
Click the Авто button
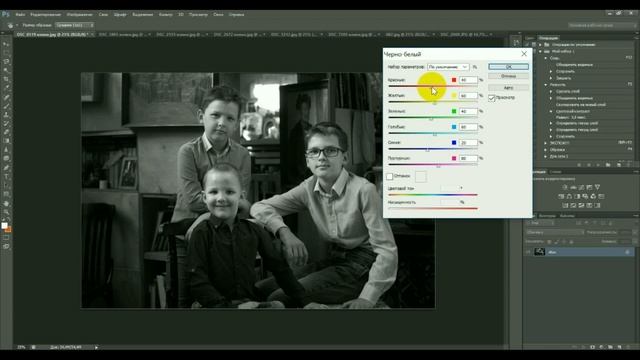tap(508, 88)
